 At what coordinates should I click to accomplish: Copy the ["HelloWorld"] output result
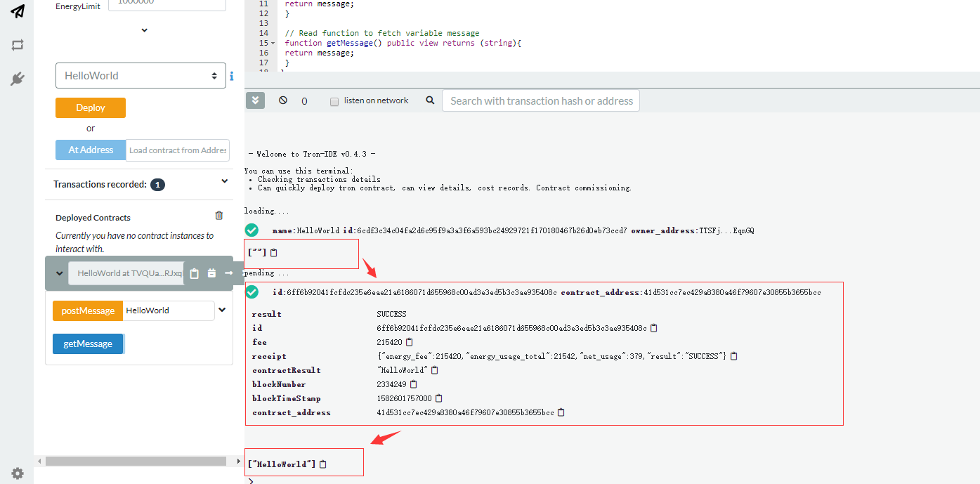323,464
